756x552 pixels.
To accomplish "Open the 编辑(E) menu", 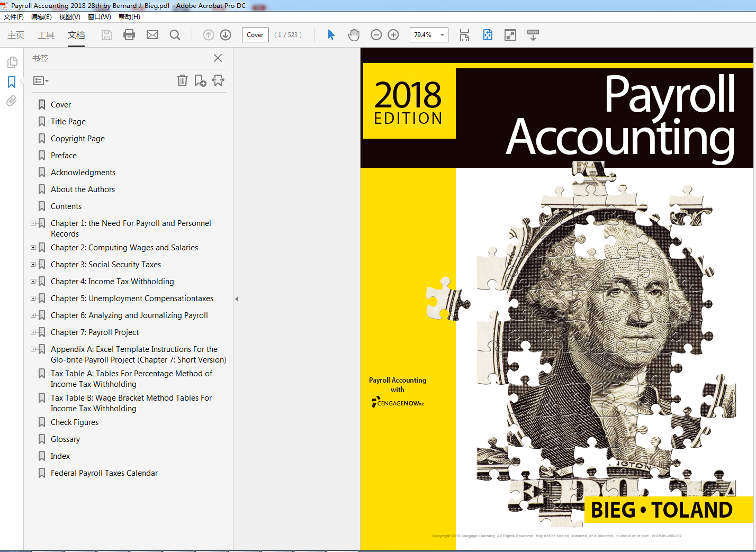I will click(x=41, y=17).
